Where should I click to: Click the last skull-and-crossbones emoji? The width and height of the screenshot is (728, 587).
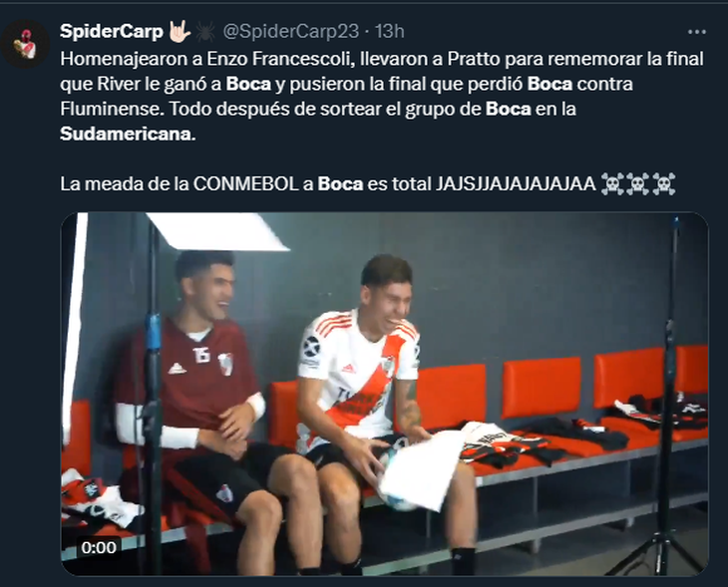[x=664, y=183]
